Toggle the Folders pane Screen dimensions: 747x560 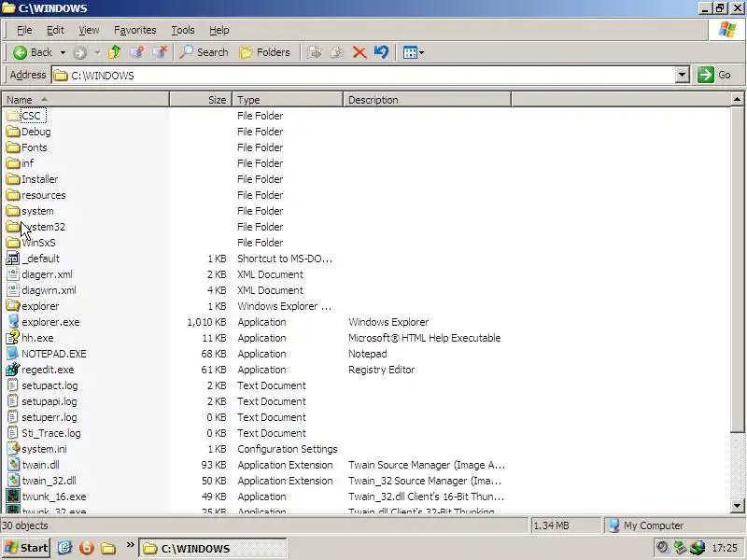(264, 52)
